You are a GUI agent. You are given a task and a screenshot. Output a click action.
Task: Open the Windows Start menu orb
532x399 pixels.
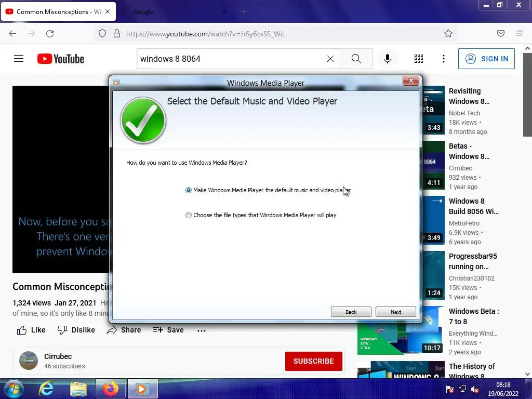pos(14,389)
